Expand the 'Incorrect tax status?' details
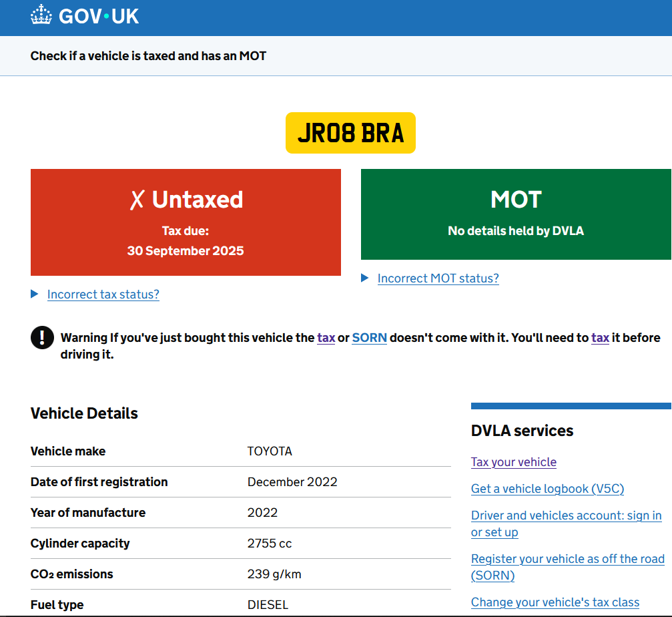Image resolution: width=672 pixels, height=617 pixels. tap(103, 294)
